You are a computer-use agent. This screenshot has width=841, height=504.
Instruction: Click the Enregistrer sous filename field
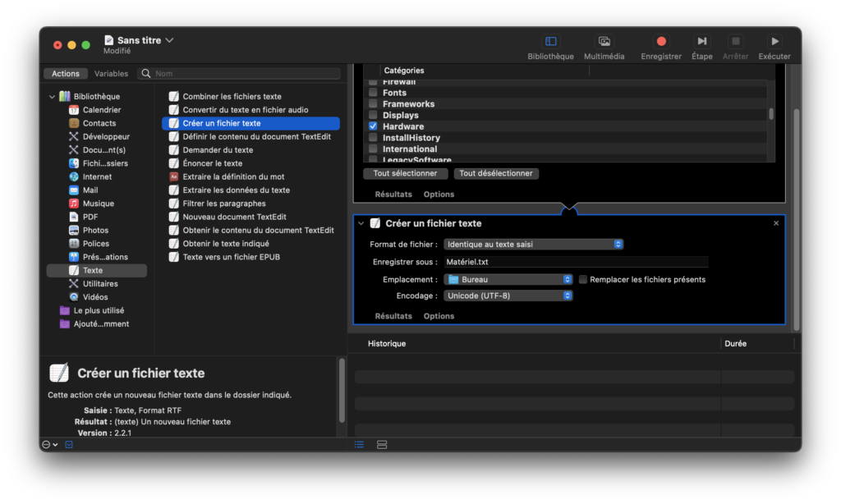(x=575, y=262)
